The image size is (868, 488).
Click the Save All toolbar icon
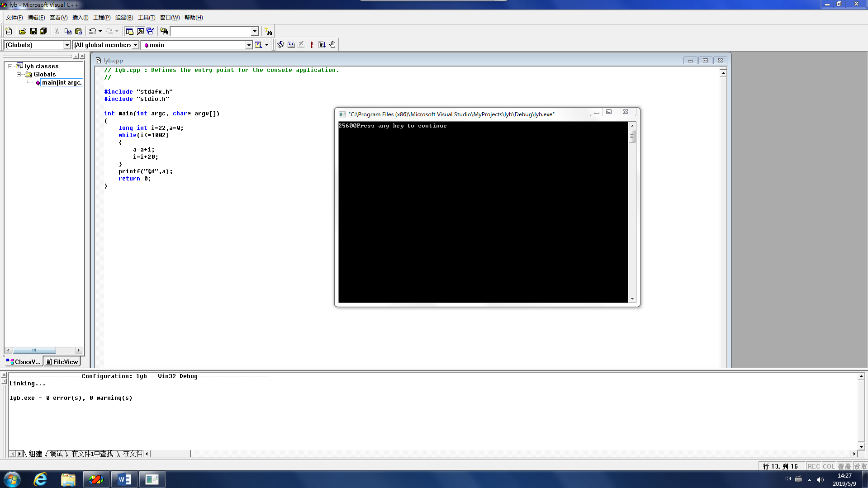pyautogui.click(x=43, y=31)
